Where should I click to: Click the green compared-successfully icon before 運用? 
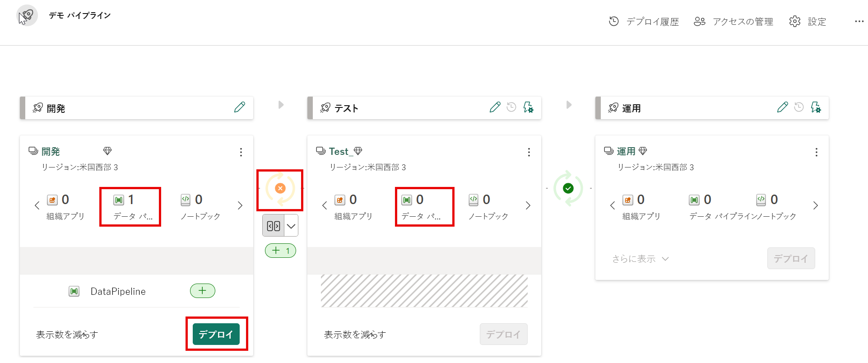568,189
